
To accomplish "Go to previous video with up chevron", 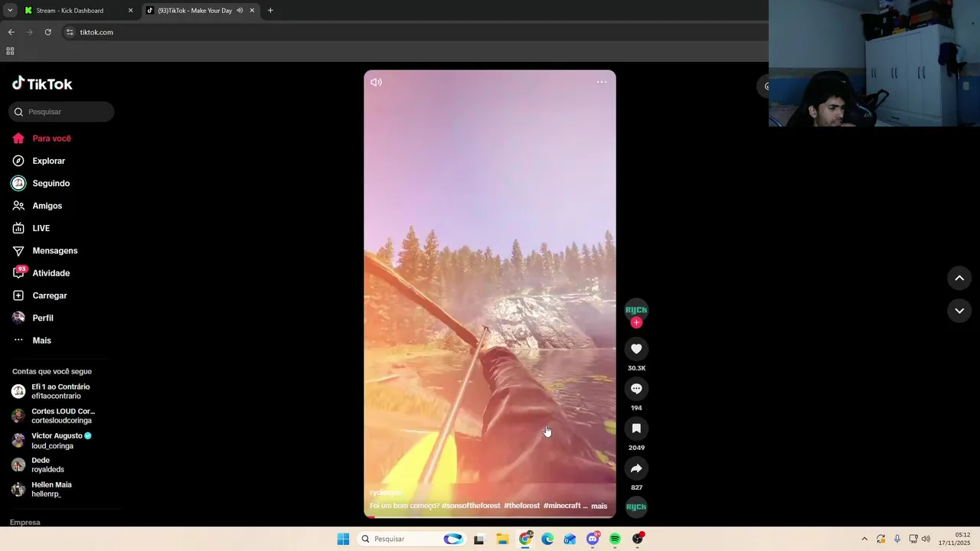I will tap(959, 278).
